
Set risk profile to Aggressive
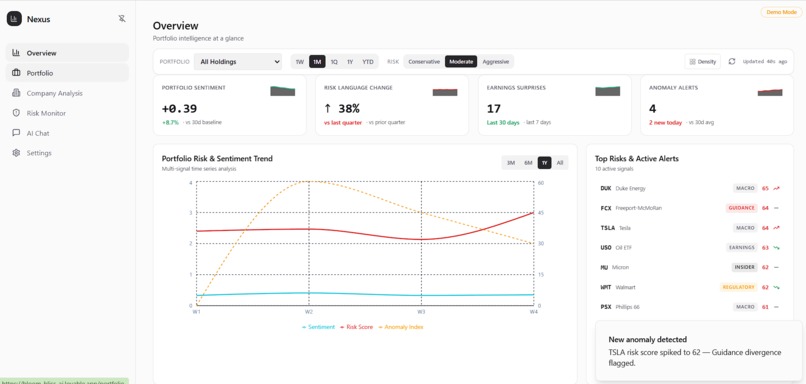point(496,62)
